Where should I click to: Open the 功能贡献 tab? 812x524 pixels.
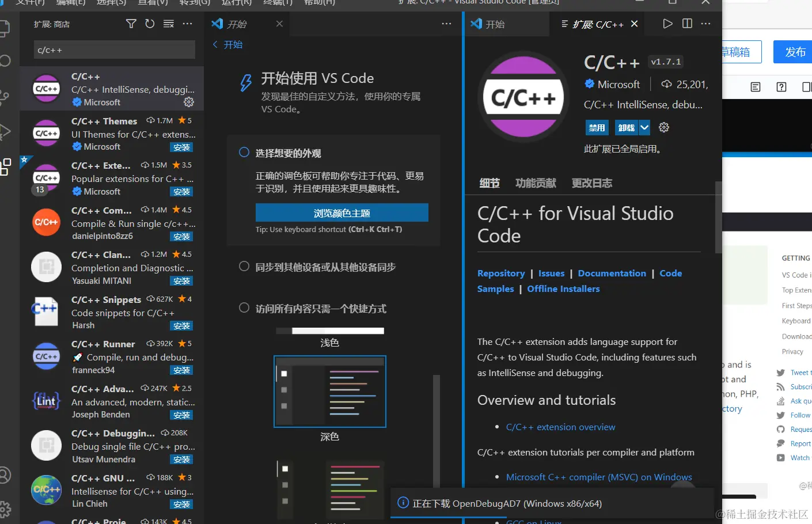(536, 183)
